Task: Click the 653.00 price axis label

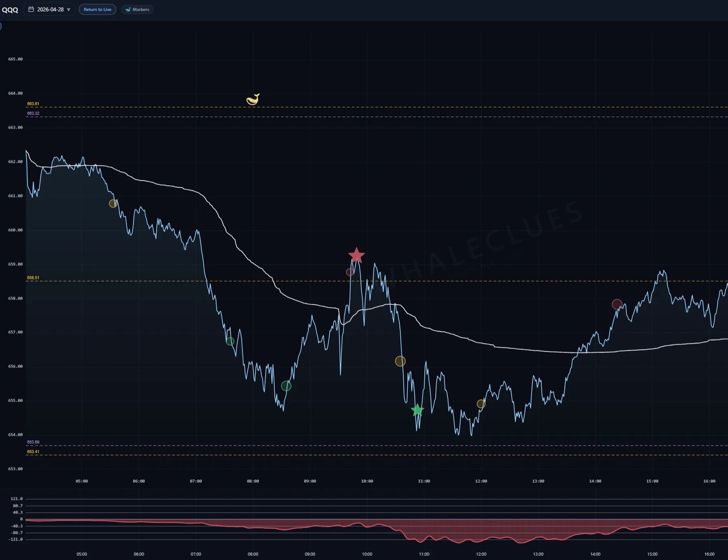Action: pos(15,469)
